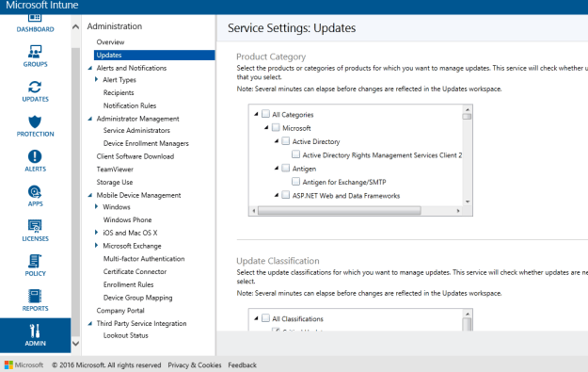This screenshot has width=588, height=372.
Task: Open Client Software Download
Action: tap(135, 156)
